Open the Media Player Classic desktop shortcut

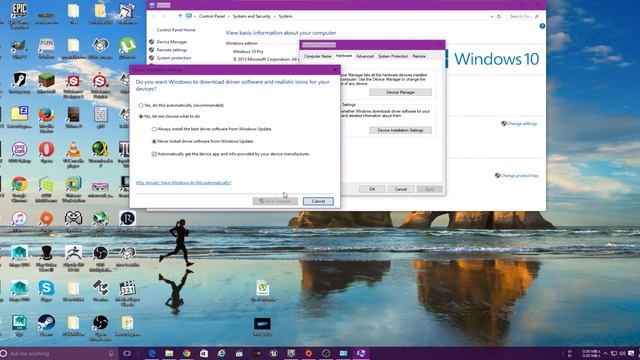tap(127, 292)
